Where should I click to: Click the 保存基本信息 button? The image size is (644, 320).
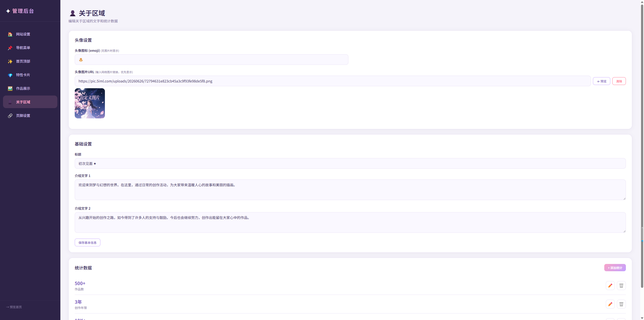88,243
